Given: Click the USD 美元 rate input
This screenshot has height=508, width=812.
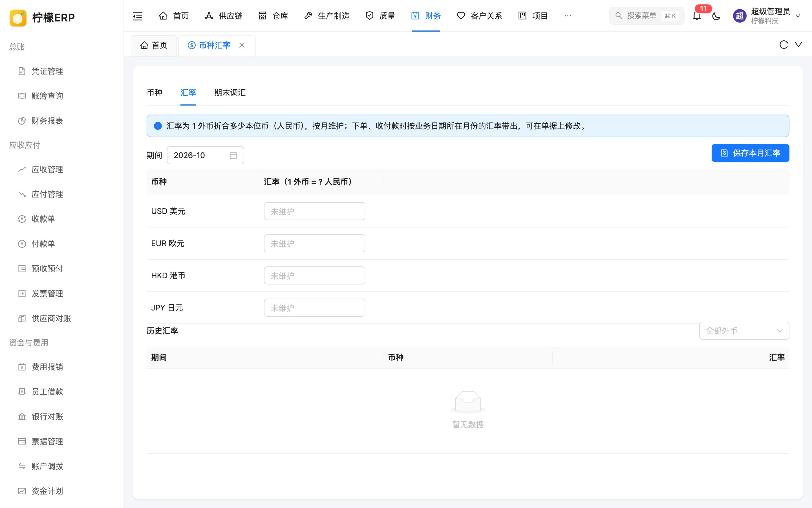Looking at the screenshot, I should pyautogui.click(x=314, y=211).
